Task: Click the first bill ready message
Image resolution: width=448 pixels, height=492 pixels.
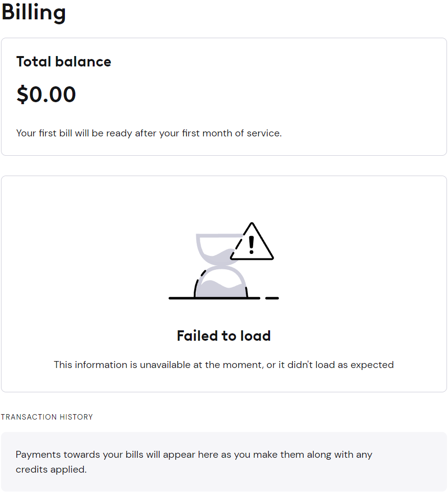Action: [x=149, y=133]
